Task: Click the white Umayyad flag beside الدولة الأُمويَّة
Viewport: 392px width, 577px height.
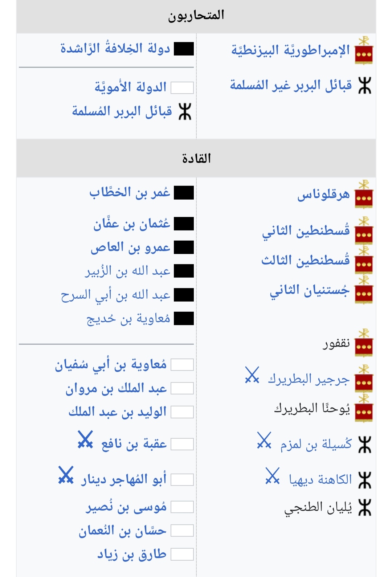Action: click(182, 87)
